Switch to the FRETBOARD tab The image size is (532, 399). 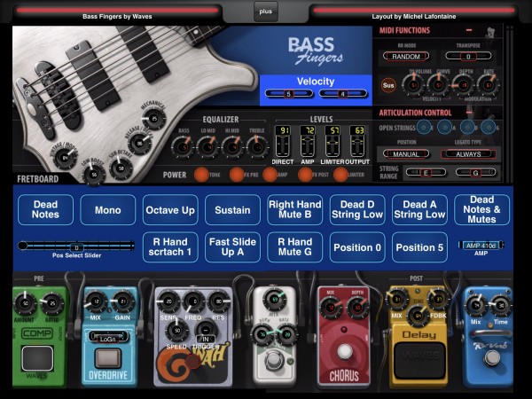tap(37, 179)
